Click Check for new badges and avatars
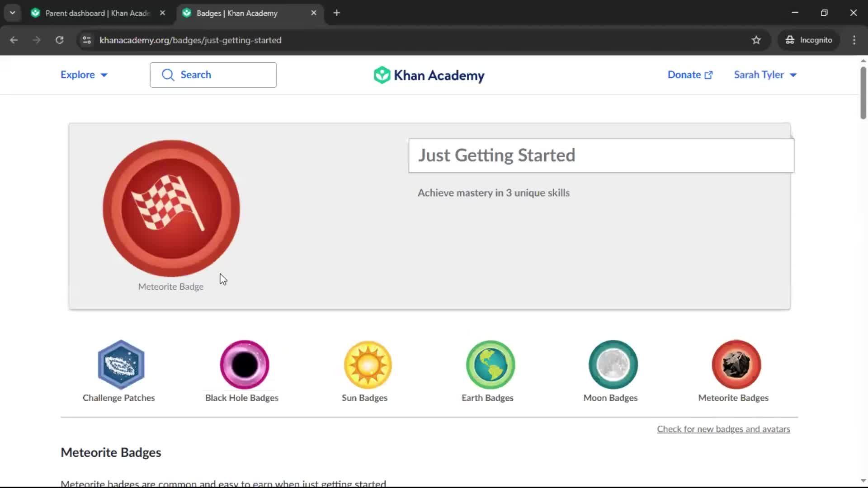Image resolution: width=868 pixels, height=488 pixels. pyautogui.click(x=723, y=429)
